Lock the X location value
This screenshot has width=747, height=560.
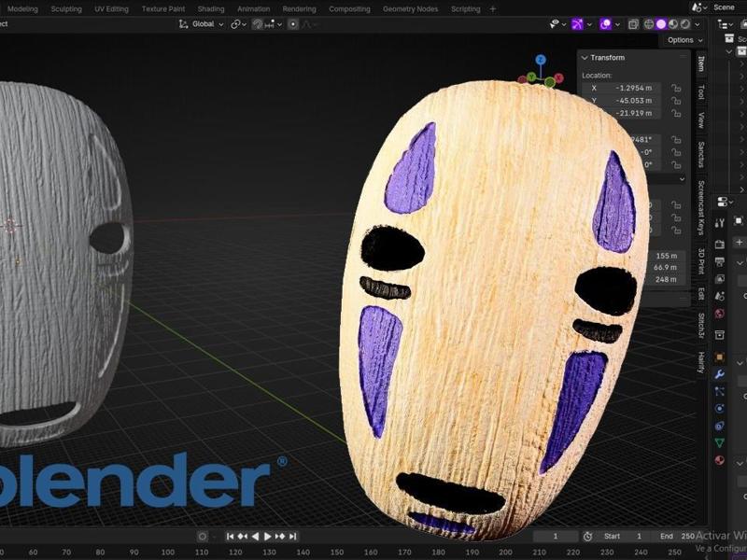pos(677,88)
